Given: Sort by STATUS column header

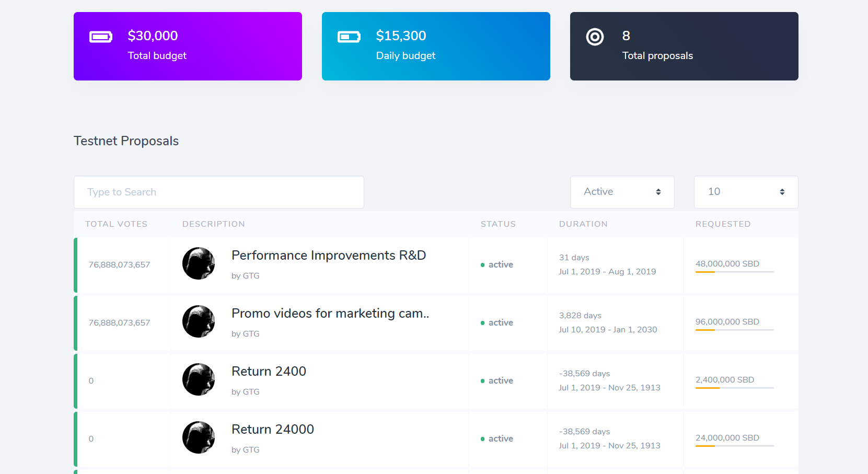Looking at the screenshot, I should 498,224.
